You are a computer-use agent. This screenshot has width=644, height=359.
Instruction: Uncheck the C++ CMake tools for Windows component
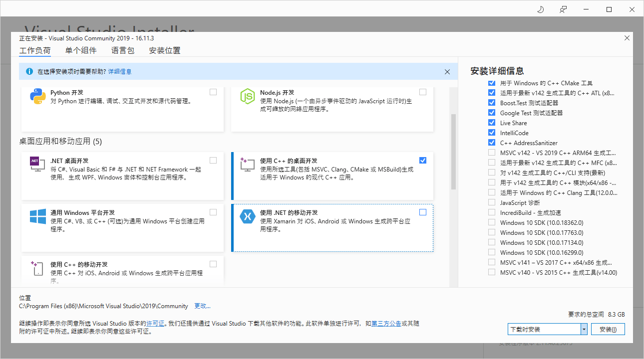tap(492, 83)
